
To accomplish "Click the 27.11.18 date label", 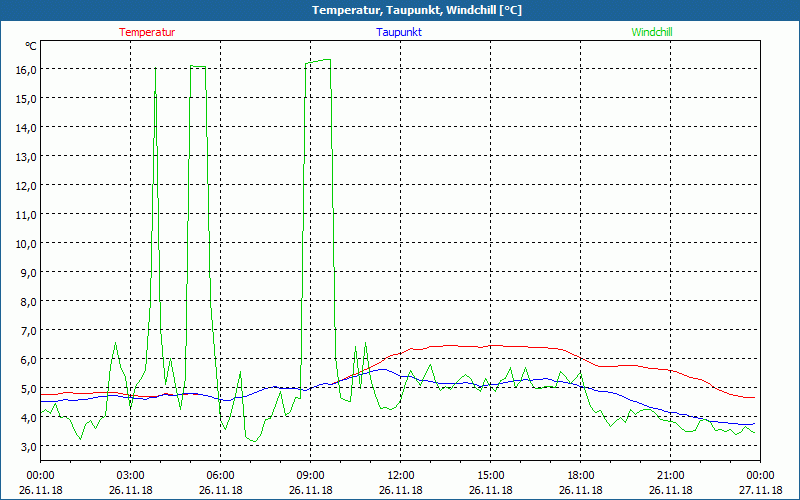I will pyautogui.click(x=760, y=491).
